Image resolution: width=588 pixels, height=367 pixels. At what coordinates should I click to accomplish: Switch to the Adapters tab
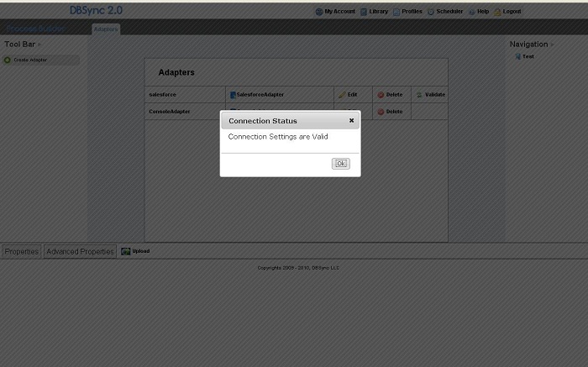click(106, 29)
